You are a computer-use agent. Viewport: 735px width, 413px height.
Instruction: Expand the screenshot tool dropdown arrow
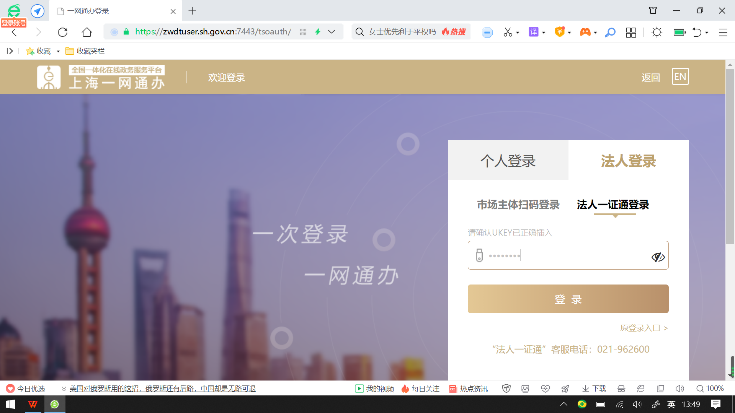click(x=518, y=33)
